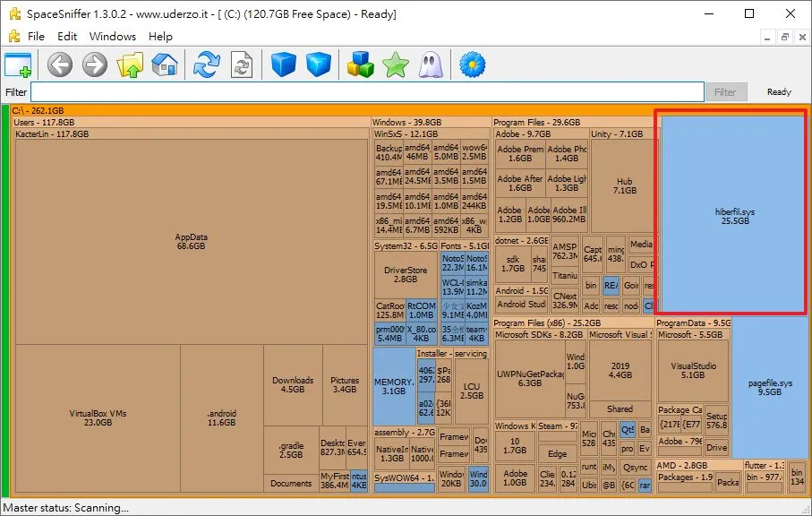Select the DriverStore 2.8GB block
This screenshot has width=812, height=516.
[x=406, y=274]
